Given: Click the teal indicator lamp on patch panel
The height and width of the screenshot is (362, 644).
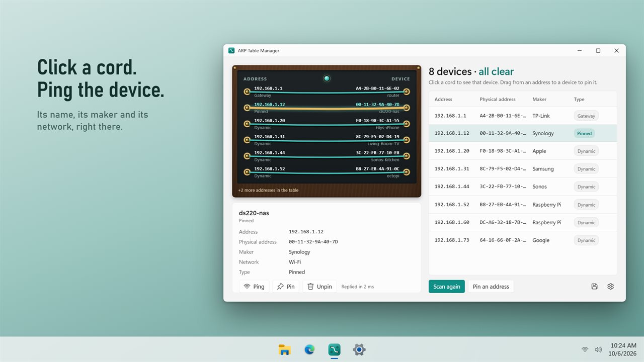Looking at the screenshot, I should click(327, 78).
